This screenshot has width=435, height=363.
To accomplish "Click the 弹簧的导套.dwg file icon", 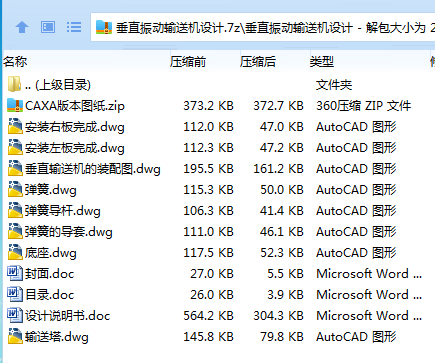I will (x=15, y=231).
